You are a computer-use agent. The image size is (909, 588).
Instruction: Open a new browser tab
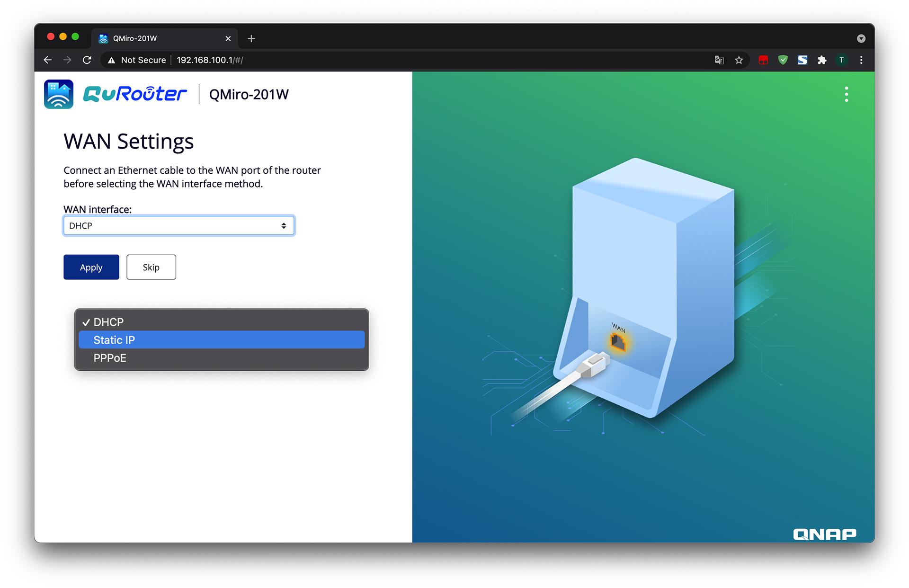(251, 39)
